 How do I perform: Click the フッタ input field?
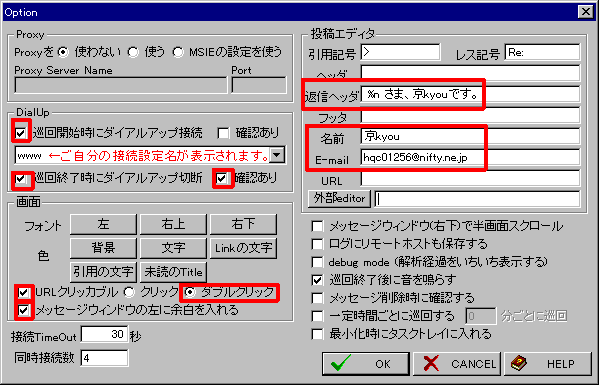coord(470,115)
